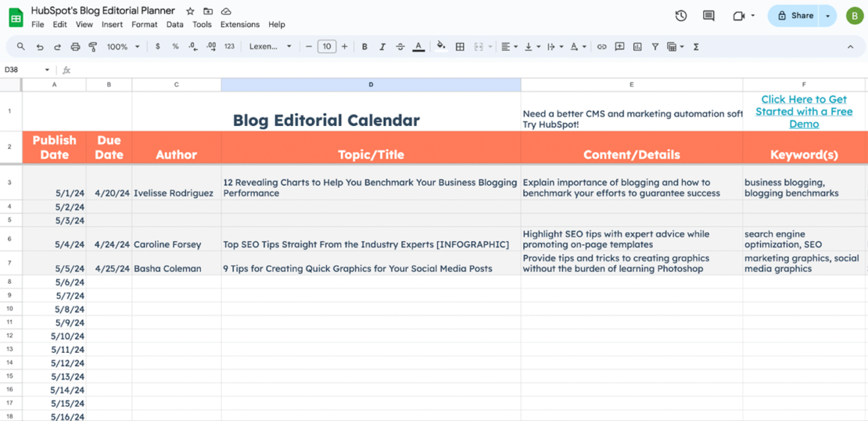The image size is (868, 421).
Task: Select the paint format tool
Action: [x=93, y=47]
